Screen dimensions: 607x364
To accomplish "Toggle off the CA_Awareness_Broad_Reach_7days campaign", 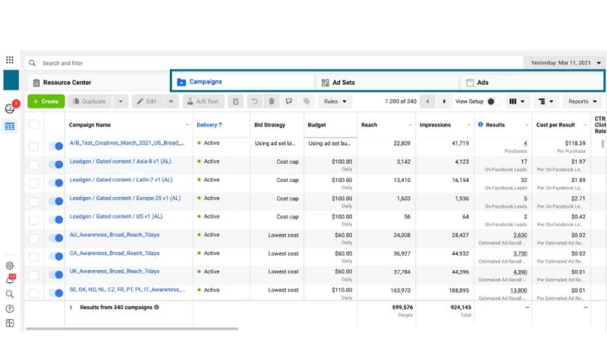I will click(55, 256).
